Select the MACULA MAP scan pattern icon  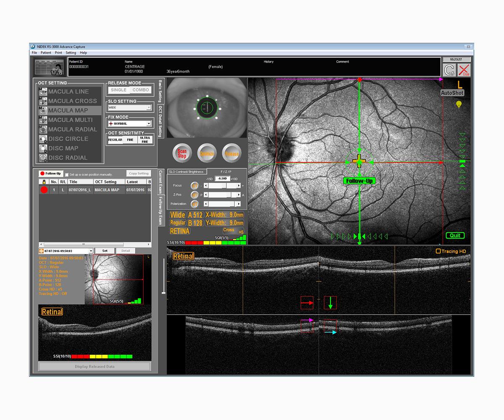pyautogui.click(x=42, y=110)
